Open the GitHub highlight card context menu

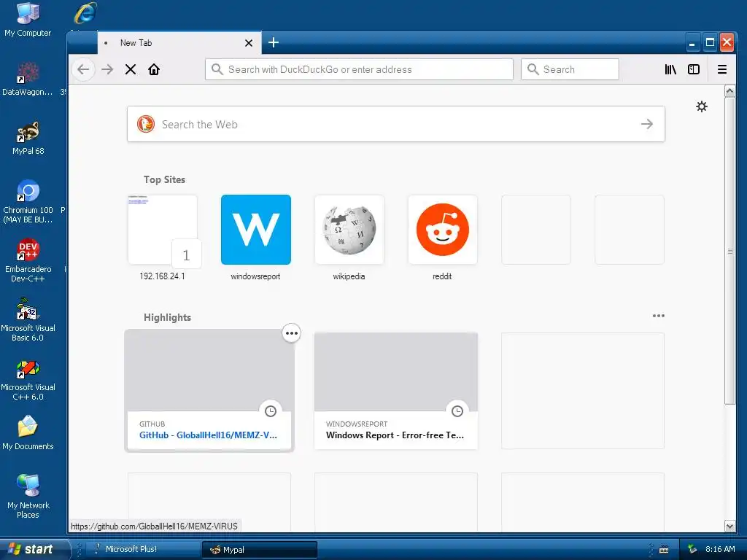tap(292, 332)
